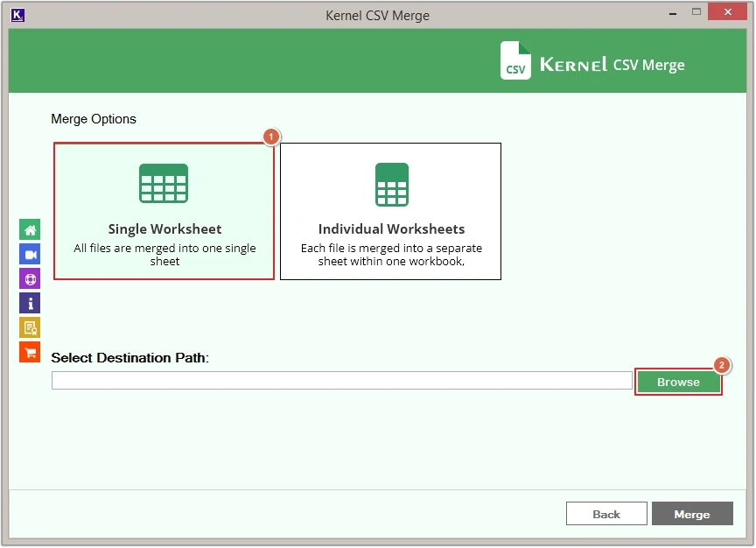The height and width of the screenshot is (548, 756).
Task: Select the Individual Worksheets merge option
Action: (390, 211)
